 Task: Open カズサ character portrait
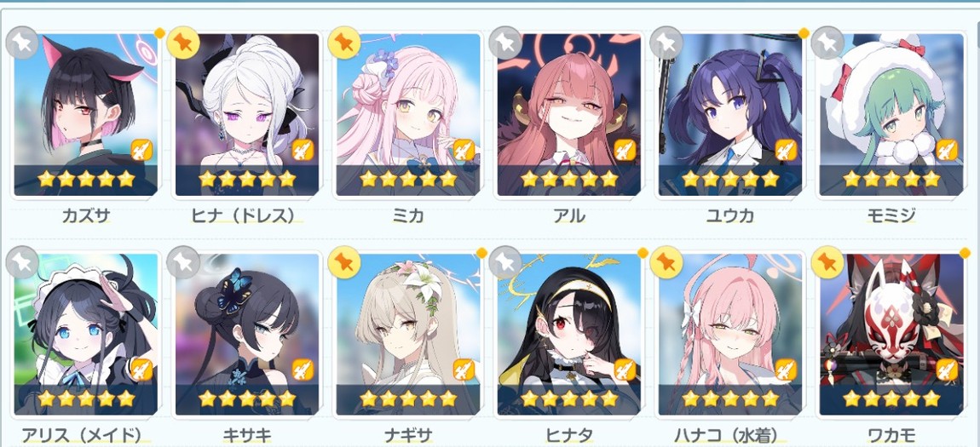coord(85,115)
